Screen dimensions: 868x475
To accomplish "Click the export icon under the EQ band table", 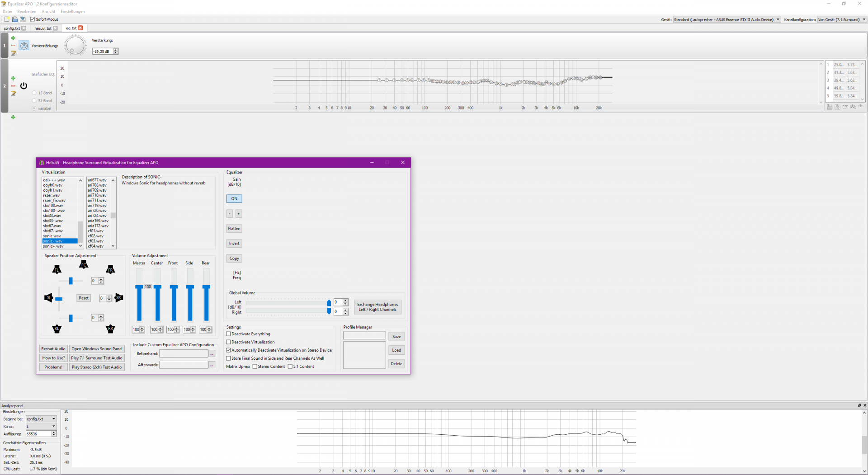I will tap(837, 107).
